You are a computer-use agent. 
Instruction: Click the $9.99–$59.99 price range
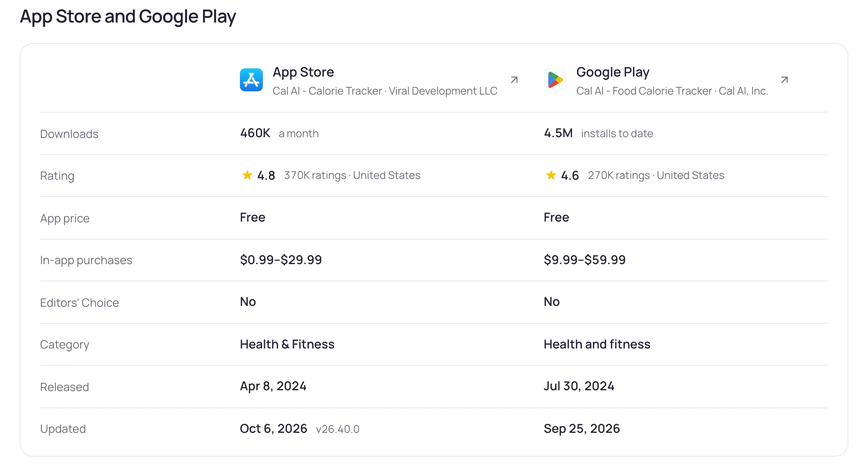click(x=585, y=260)
